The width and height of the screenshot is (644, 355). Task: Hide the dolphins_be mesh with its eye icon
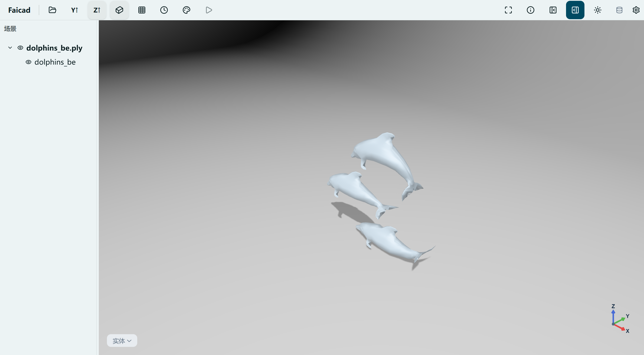[28, 62]
